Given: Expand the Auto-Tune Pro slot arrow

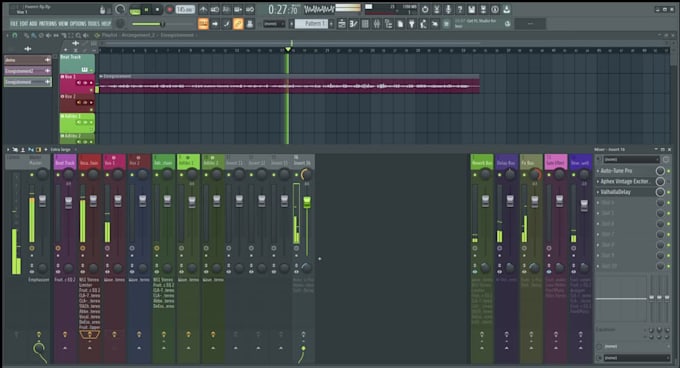Looking at the screenshot, I should 598,171.
